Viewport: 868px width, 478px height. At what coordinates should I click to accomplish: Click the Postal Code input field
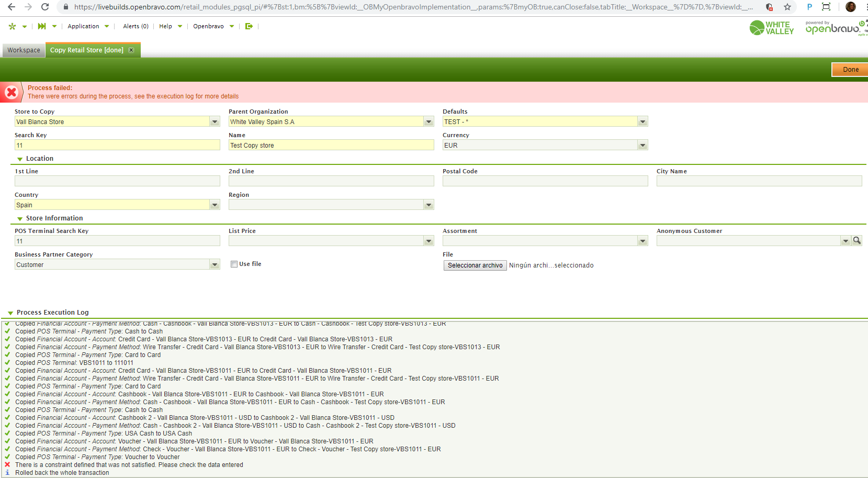point(545,181)
